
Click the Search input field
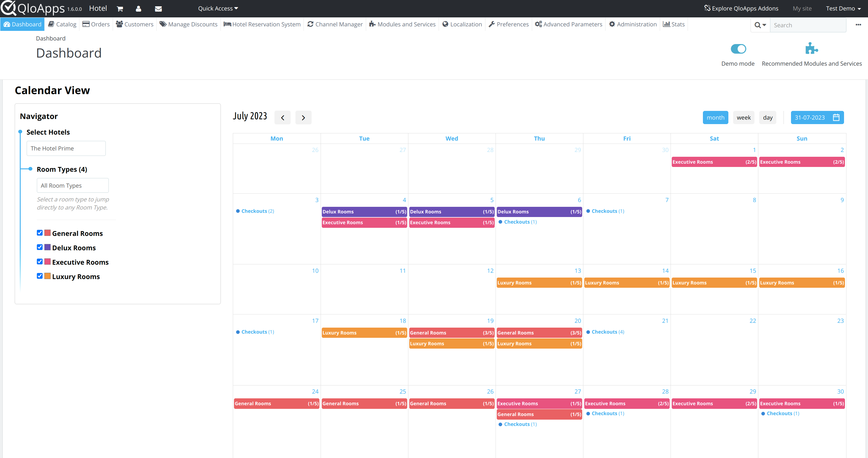tap(807, 25)
